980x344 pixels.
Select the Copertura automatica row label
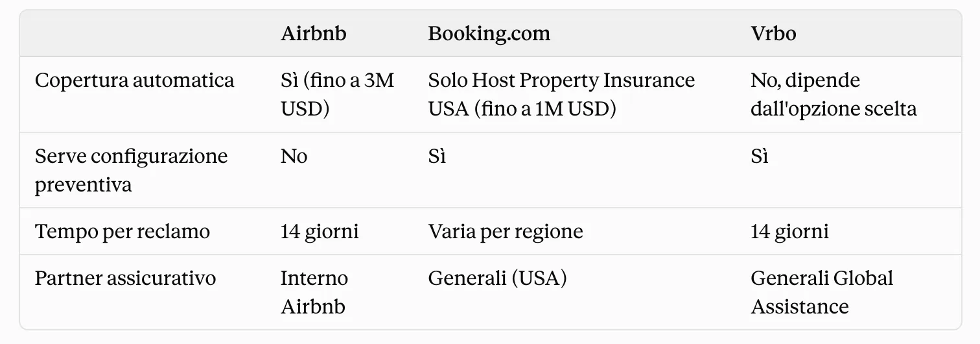tap(134, 80)
